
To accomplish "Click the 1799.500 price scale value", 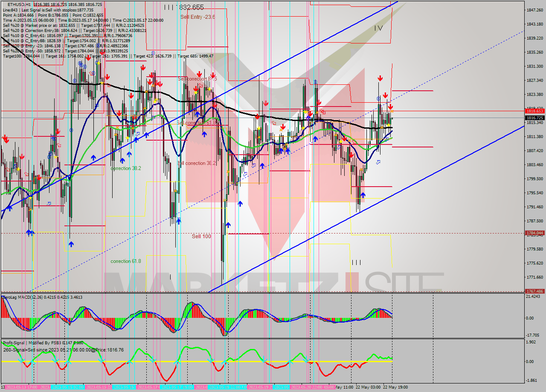I will point(535,179).
